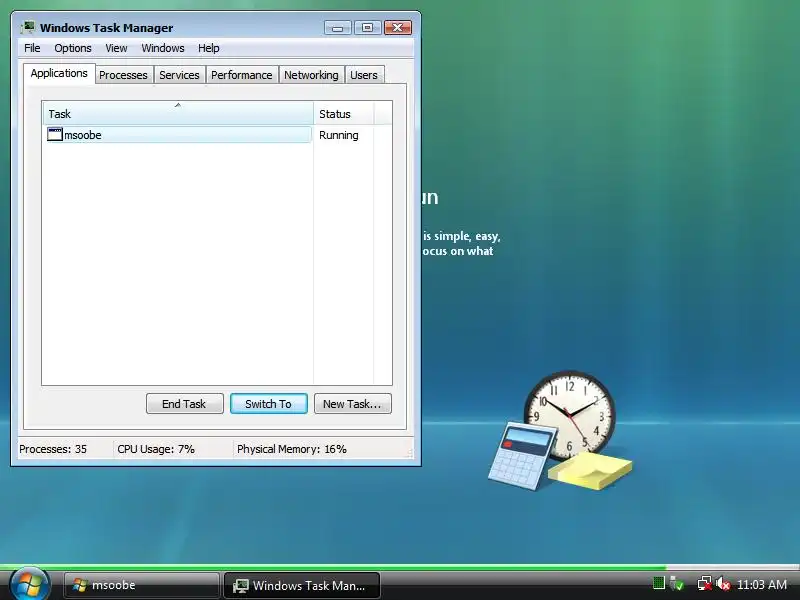Screen dimensions: 800x600
Task: Click the Switch To button
Action: (x=269, y=404)
